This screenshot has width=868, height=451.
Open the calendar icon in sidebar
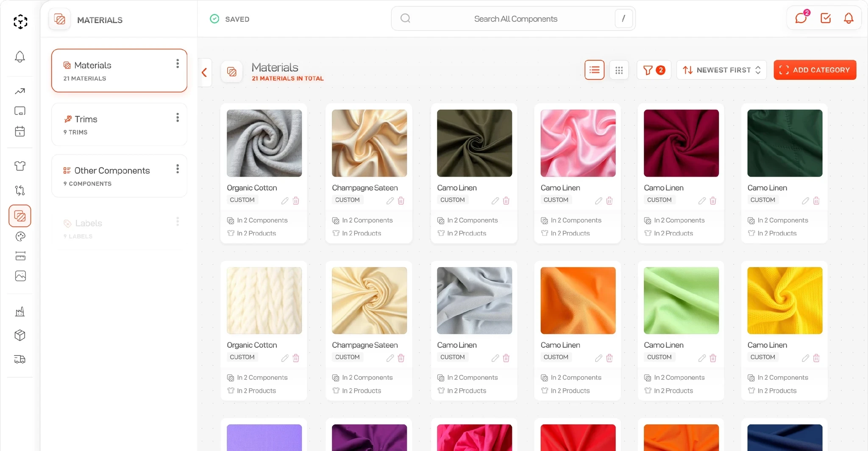coord(20,131)
